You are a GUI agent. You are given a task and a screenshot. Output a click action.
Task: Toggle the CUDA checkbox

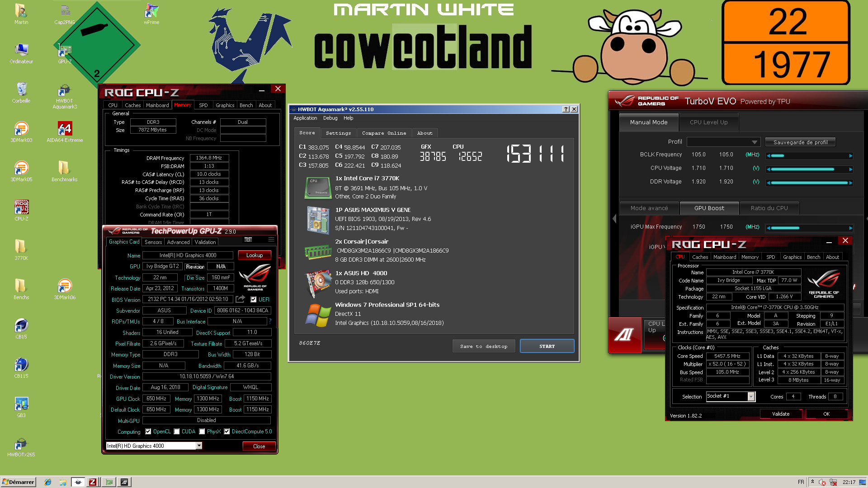tap(177, 432)
